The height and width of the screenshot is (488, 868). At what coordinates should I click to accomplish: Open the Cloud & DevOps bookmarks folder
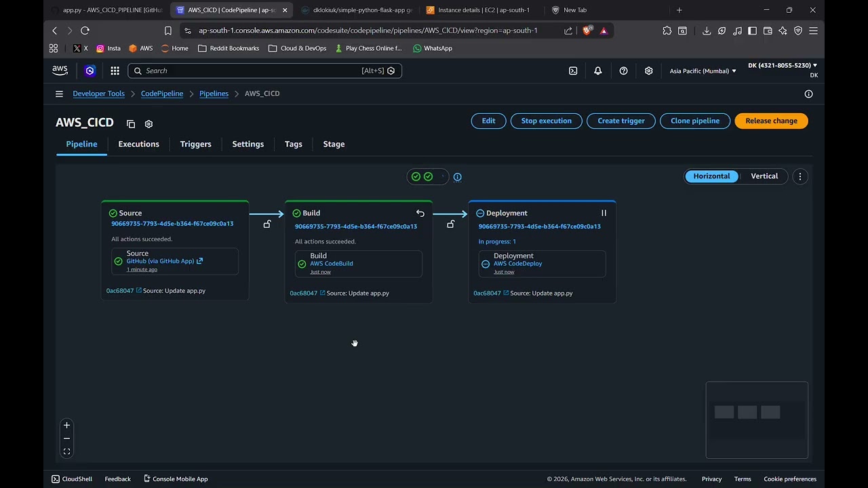(x=297, y=48)
